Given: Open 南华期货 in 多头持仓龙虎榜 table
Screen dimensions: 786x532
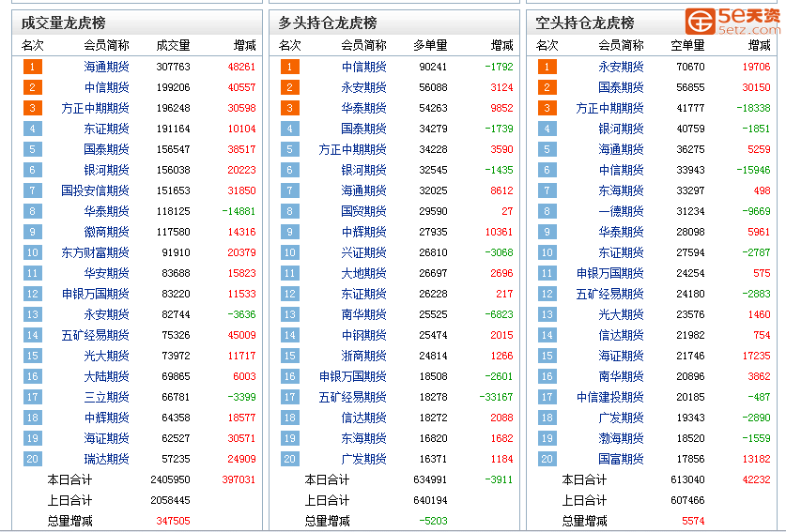Looking at the screenshot, I should pyautogui.click(x=364, y=314).
